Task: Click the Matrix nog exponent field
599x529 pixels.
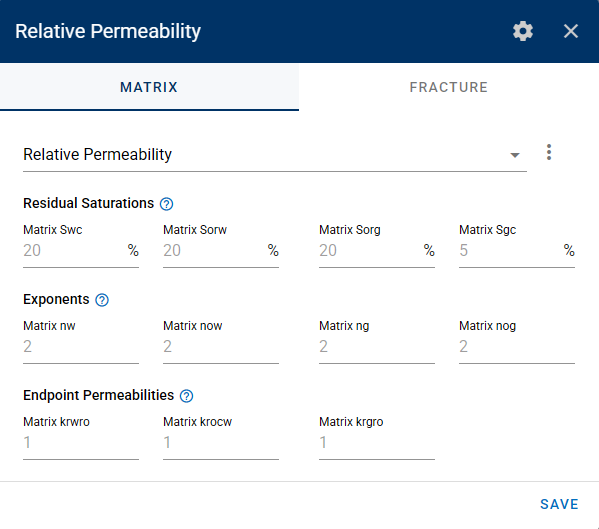Action: [517, 346]
